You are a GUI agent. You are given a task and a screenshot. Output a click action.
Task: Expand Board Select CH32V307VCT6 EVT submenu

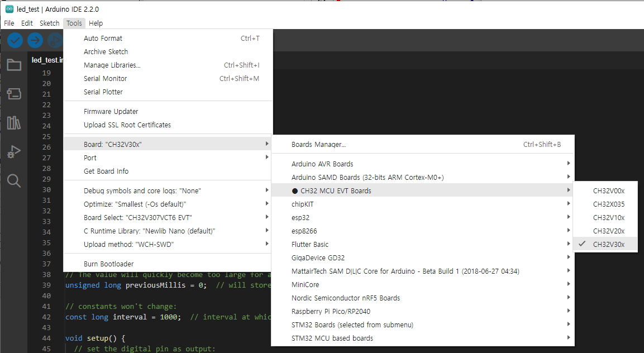[168, 217]
